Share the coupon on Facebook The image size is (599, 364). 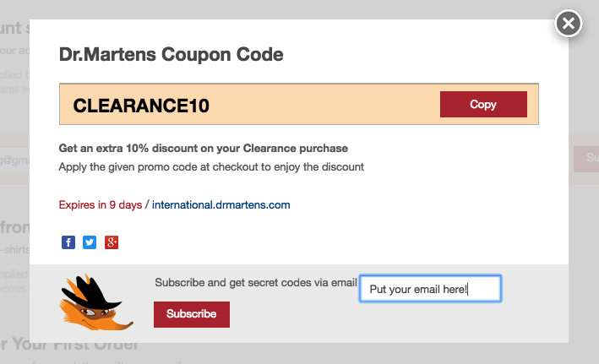68,243
